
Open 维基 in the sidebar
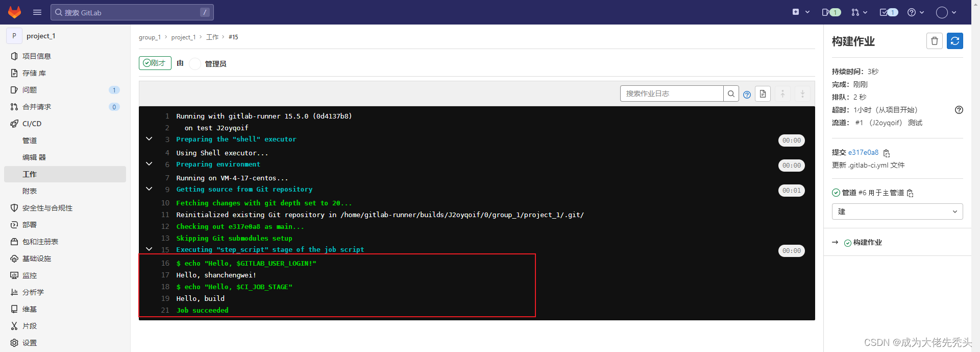(x=65, y=309)
